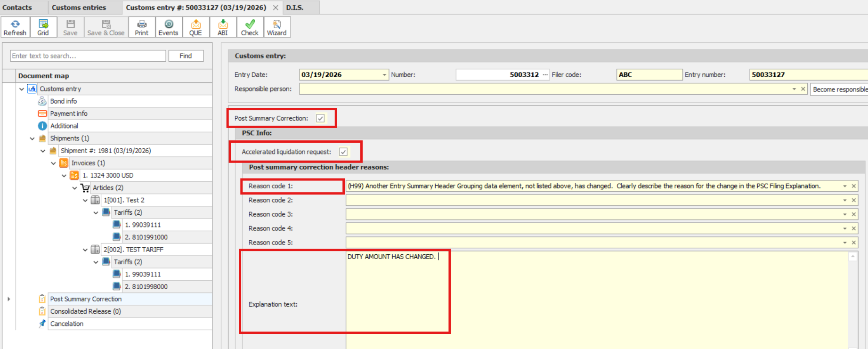Select Bond info in the document map
This screenshot has height=349, width=868.
click(63, 101)
